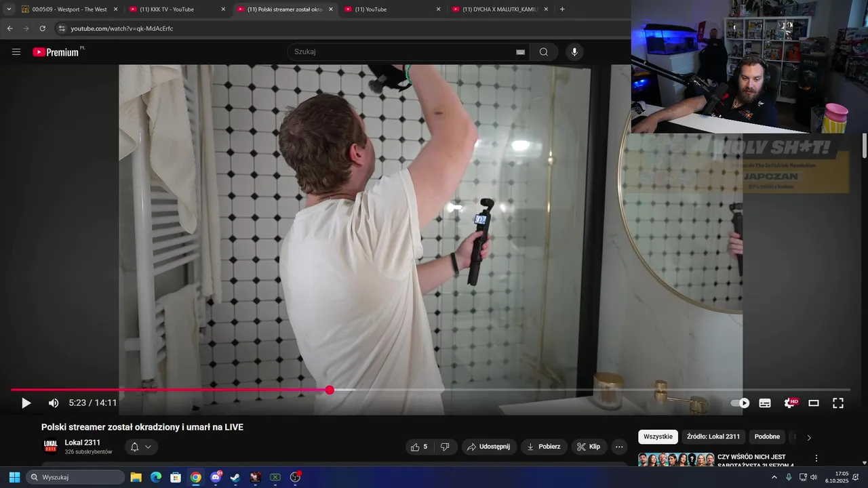Viewport: 868px width, 488px height.
Task: Reload the page
Action: (42, 28)
